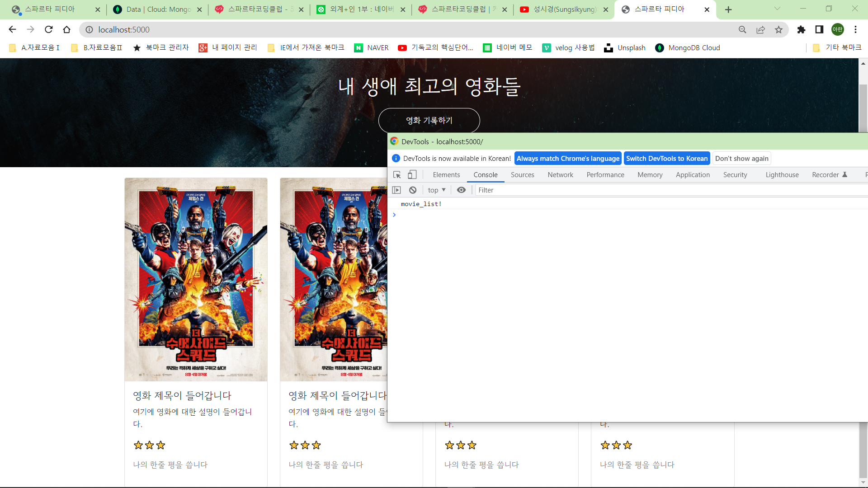This screenshot has width=868, height=488.
Task: Show the console sidebar
Action: click(x=396, y=190)
